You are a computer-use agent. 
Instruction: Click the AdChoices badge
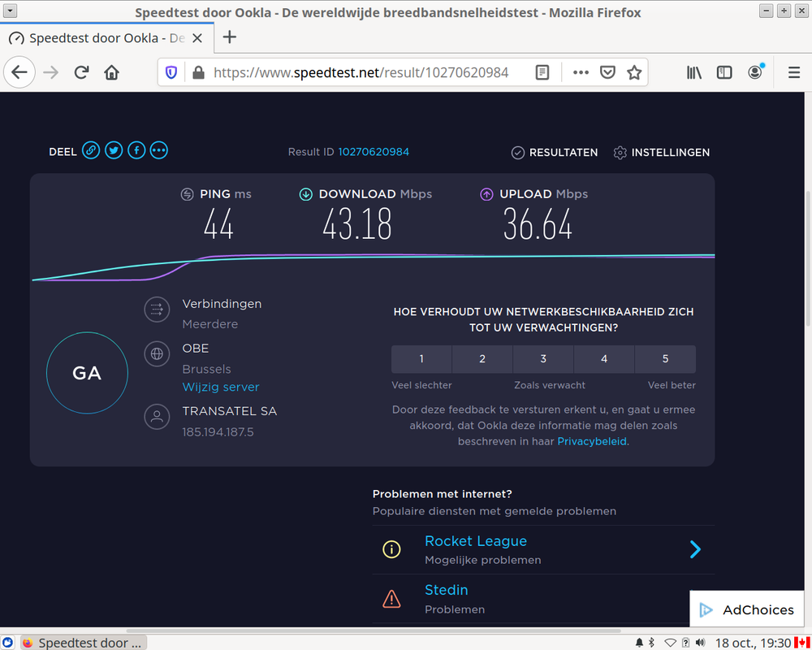pyautogui.click(x=746, y=609)
